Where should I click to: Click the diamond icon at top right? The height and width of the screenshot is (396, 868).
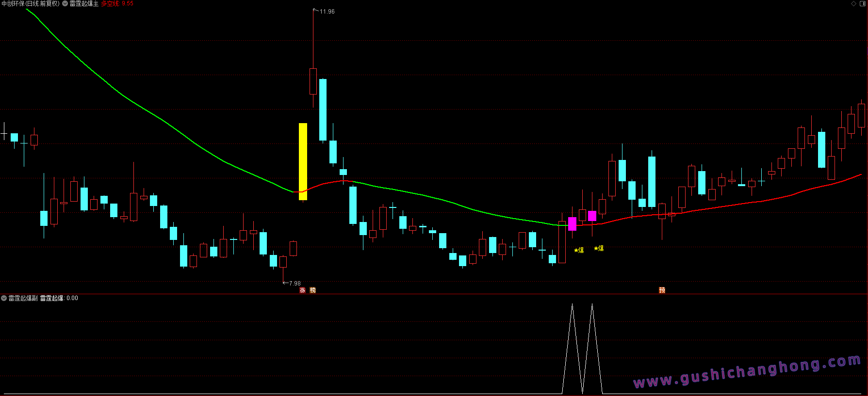(854, 3)
